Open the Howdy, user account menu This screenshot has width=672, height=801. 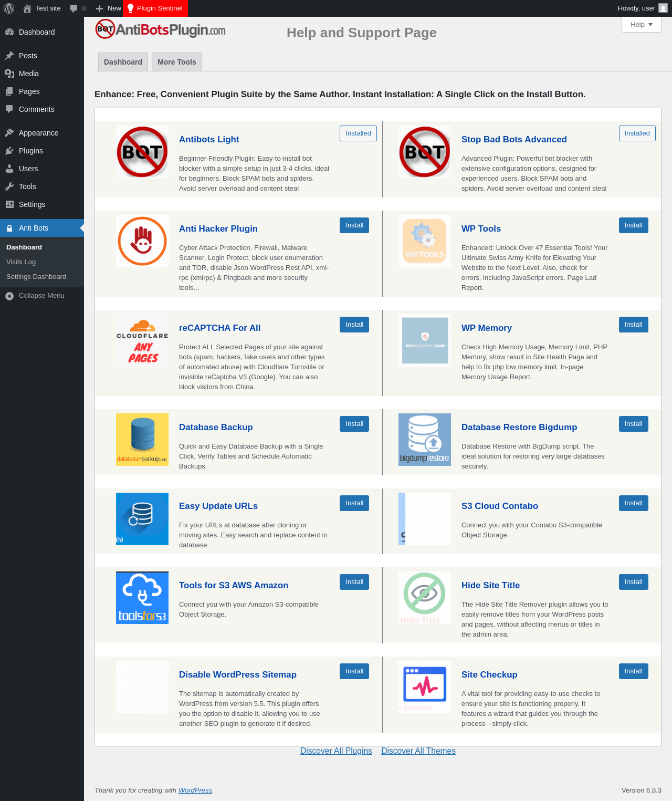tap(643, 8)
